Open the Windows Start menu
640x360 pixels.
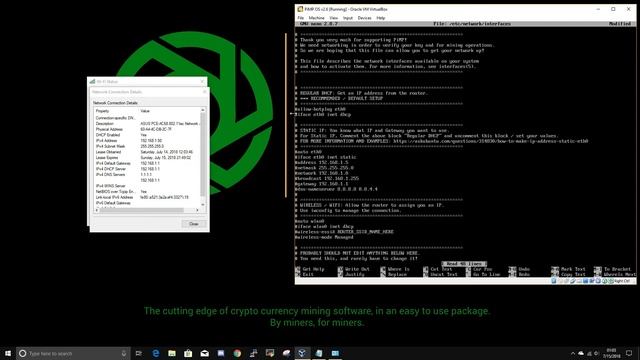pyautogui.click(x=8, y=353)
